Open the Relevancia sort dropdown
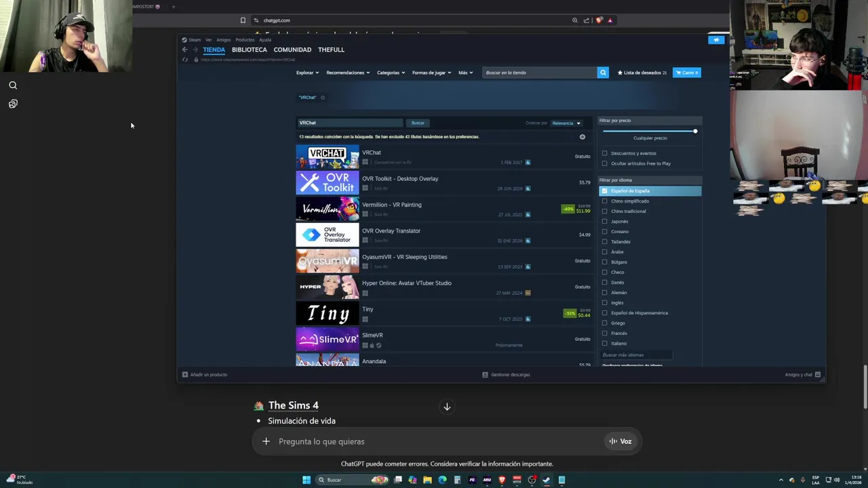This screenshot has height=488, width=868. (566, 123)
